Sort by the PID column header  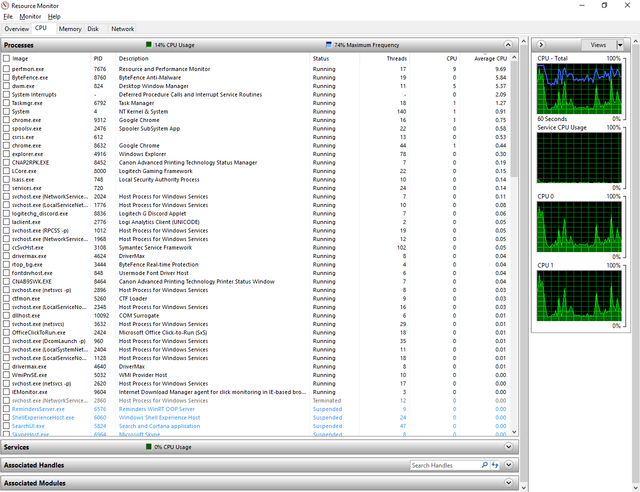click(103, 59)
